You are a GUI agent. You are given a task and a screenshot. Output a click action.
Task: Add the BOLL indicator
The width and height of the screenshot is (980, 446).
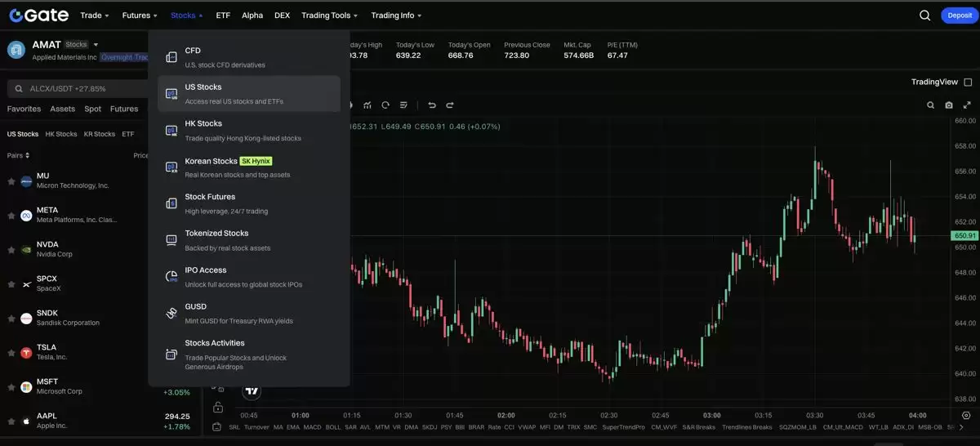click(333, 427)
